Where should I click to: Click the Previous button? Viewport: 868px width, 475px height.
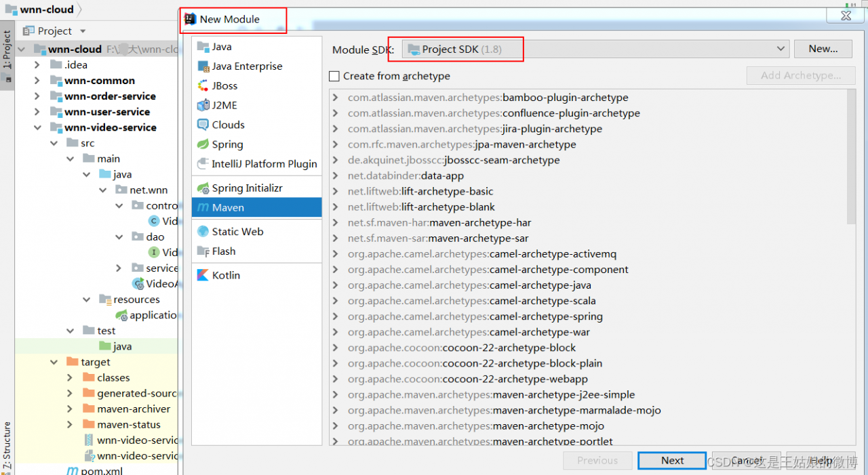coord(597,461)
